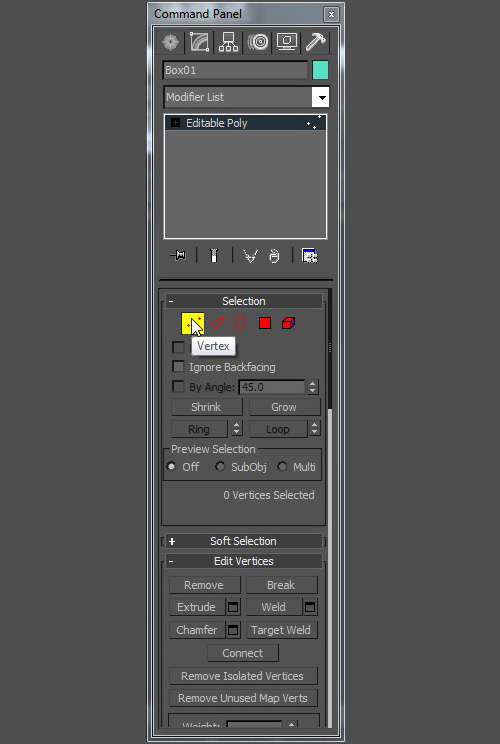Click the Loop spinner arrows
Screen dimensions: 500x744
(315, 429)
